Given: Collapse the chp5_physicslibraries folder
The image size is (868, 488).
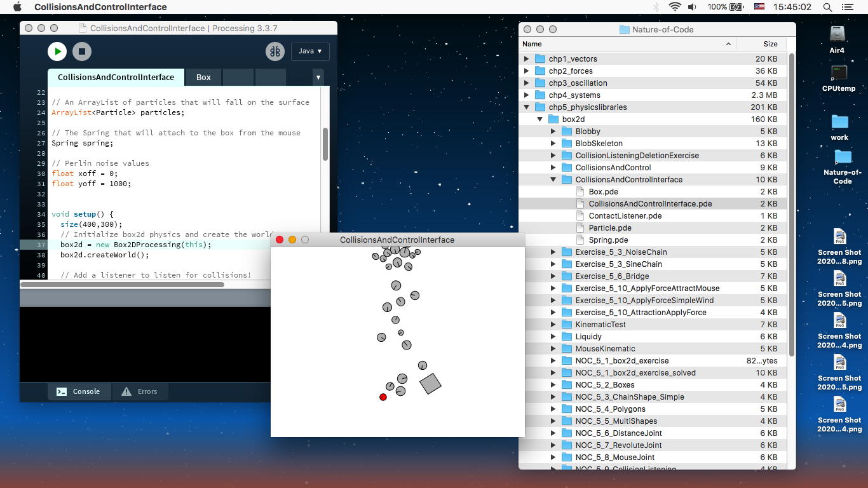Looking at the screenshot, I should pos(526,107).
